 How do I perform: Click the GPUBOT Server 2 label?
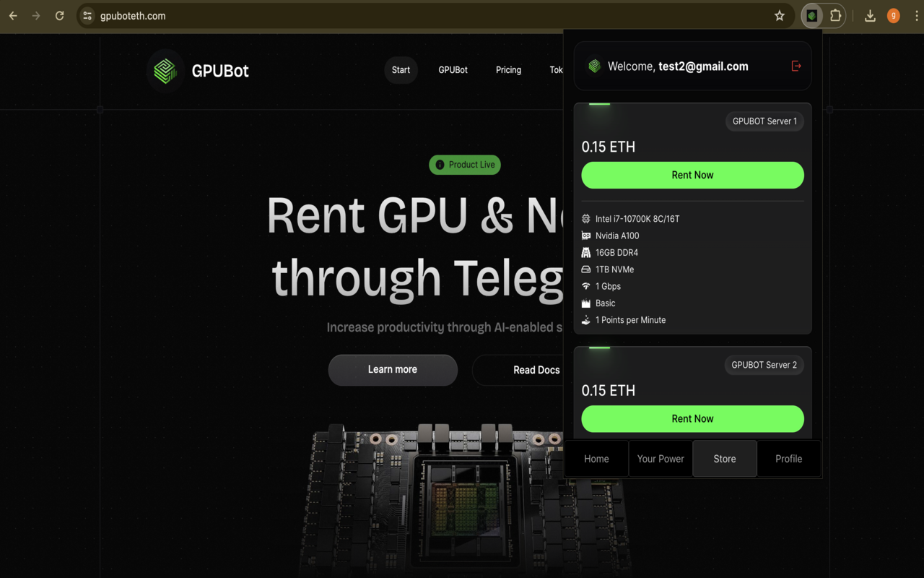click(x=764, y=365)
